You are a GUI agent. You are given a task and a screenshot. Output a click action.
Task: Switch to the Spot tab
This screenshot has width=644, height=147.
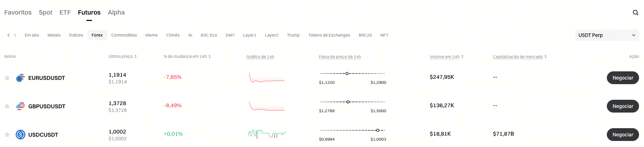pos(46,12)
